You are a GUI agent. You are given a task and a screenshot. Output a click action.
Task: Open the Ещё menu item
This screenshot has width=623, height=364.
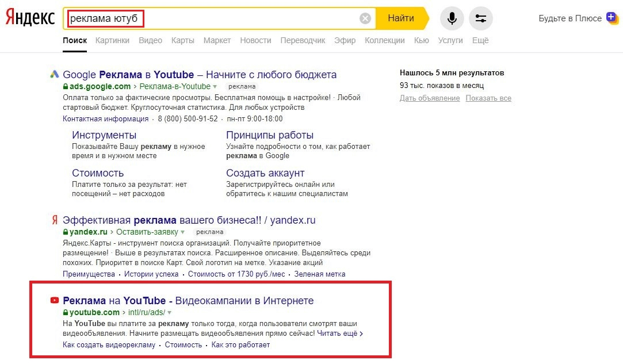(480, 40)
